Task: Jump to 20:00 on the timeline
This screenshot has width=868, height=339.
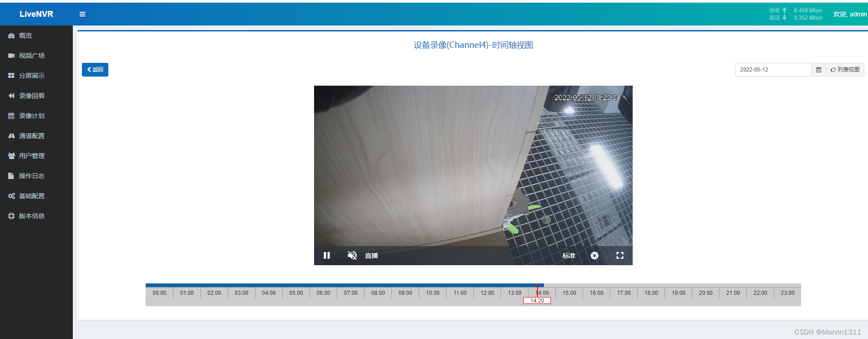Action: (x=706, y=293)
